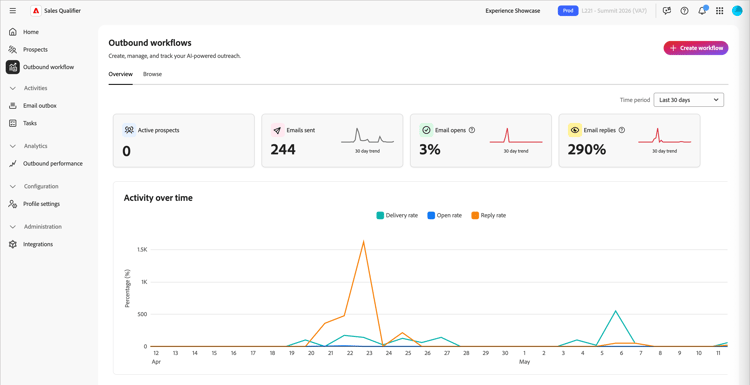Screen dimensions: 750x385
Task: Click the Email replies eye icon
Action: point(575,130)
